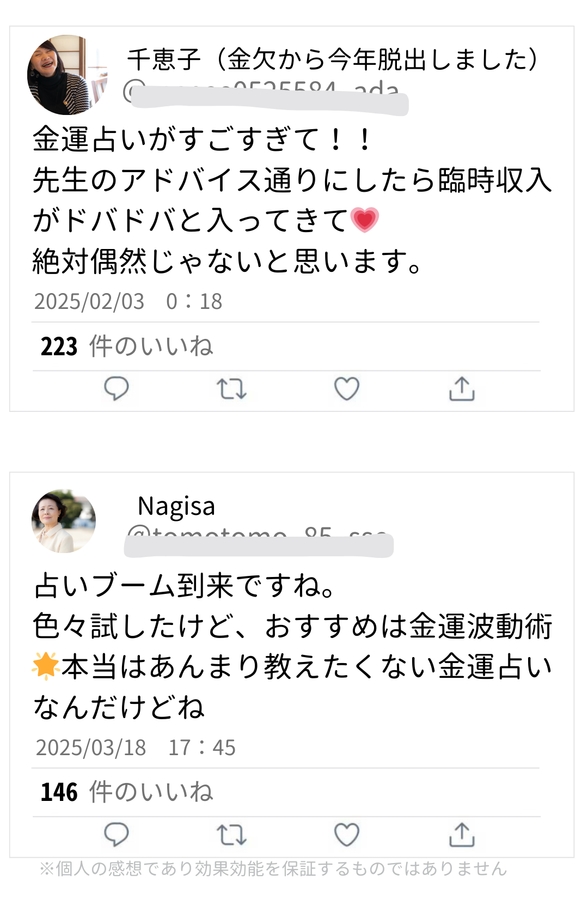Click Nagisa's blurred username handle
588x899 pixels.
(259, 542)
